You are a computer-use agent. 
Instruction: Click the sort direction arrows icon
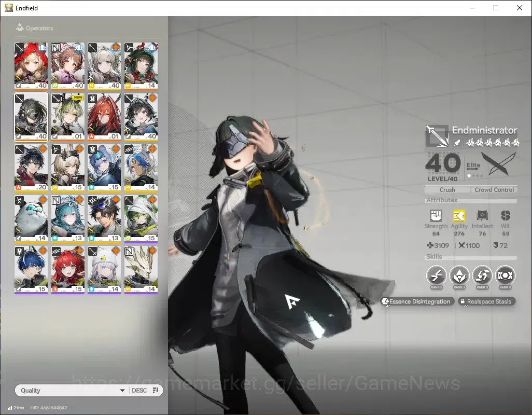click(156, 390)
